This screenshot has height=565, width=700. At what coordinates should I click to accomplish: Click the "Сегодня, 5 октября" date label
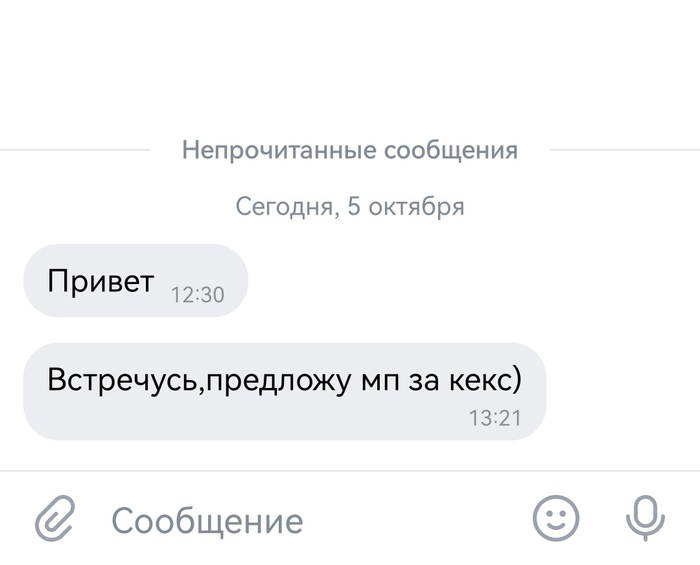pyautogui.click(x=350, y=207)
